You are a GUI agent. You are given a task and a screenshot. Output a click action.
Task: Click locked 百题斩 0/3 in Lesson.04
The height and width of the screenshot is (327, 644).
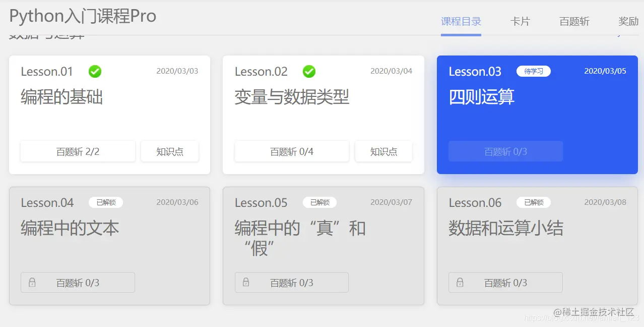[78, 283]
